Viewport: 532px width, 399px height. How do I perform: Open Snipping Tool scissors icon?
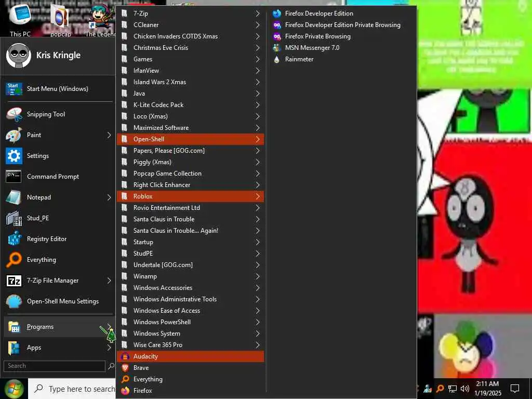coord(14,114)
